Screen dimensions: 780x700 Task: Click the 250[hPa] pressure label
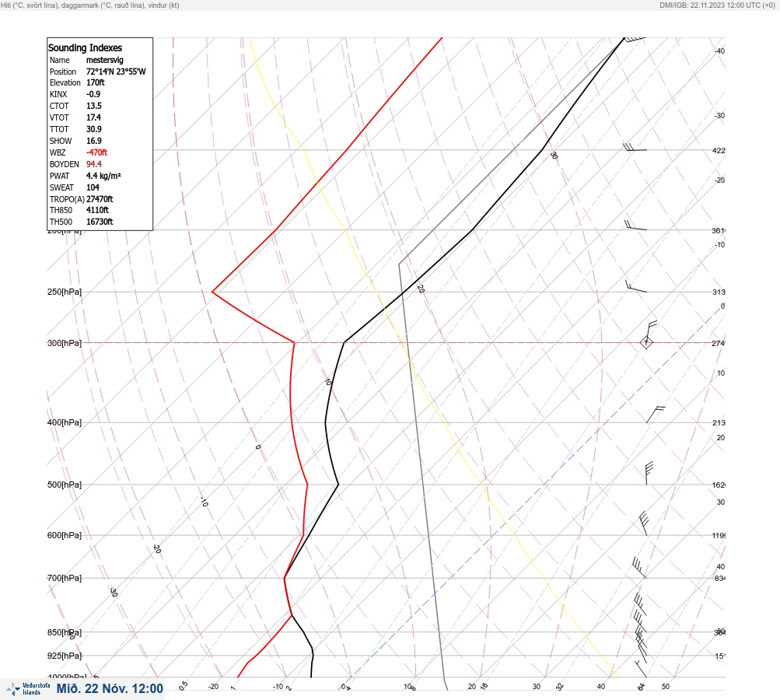tap(65, 292)
